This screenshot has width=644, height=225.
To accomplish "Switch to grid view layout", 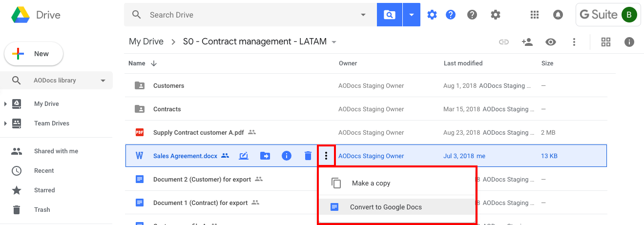I will 606,42.
